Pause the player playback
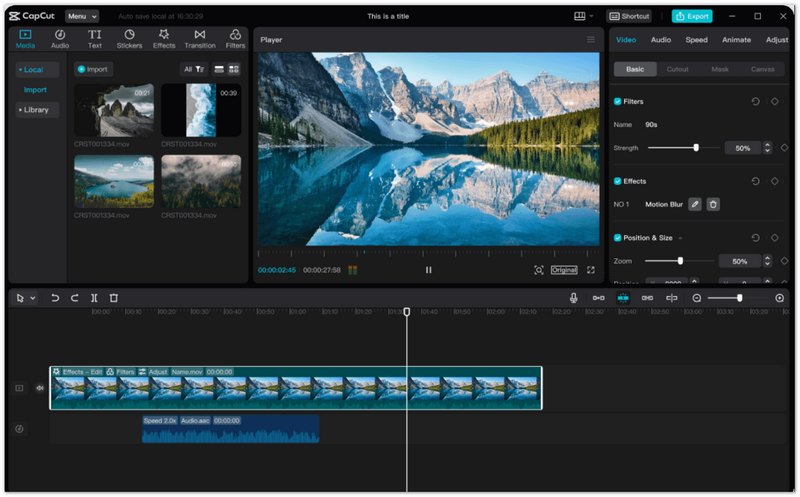This screenshot has height=497, width=800. (x=429, y=270)
